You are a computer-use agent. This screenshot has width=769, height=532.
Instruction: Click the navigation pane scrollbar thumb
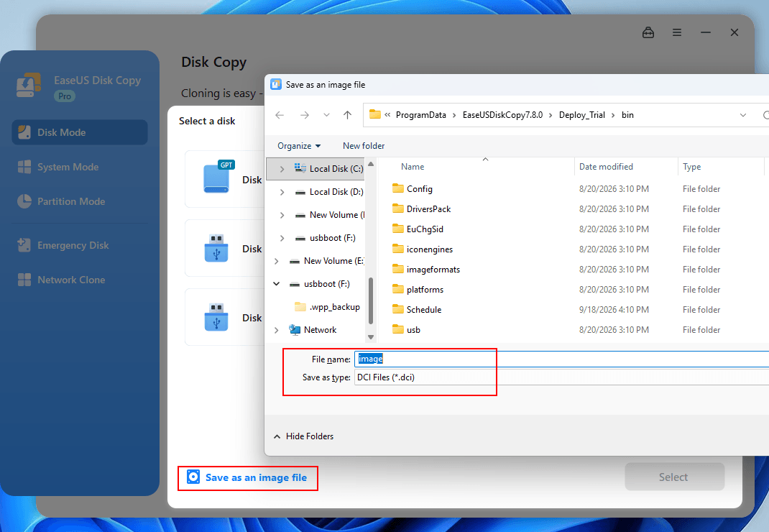371,301
